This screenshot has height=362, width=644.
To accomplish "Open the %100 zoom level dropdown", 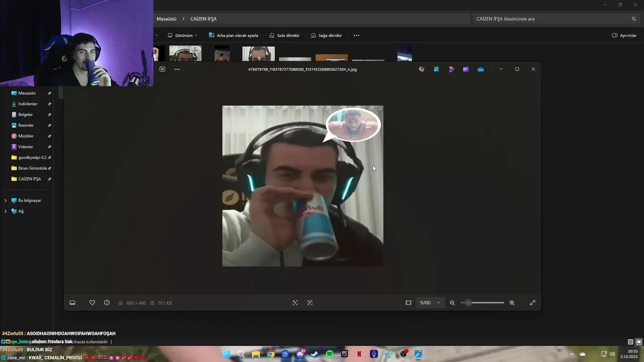I will [430, 303].
